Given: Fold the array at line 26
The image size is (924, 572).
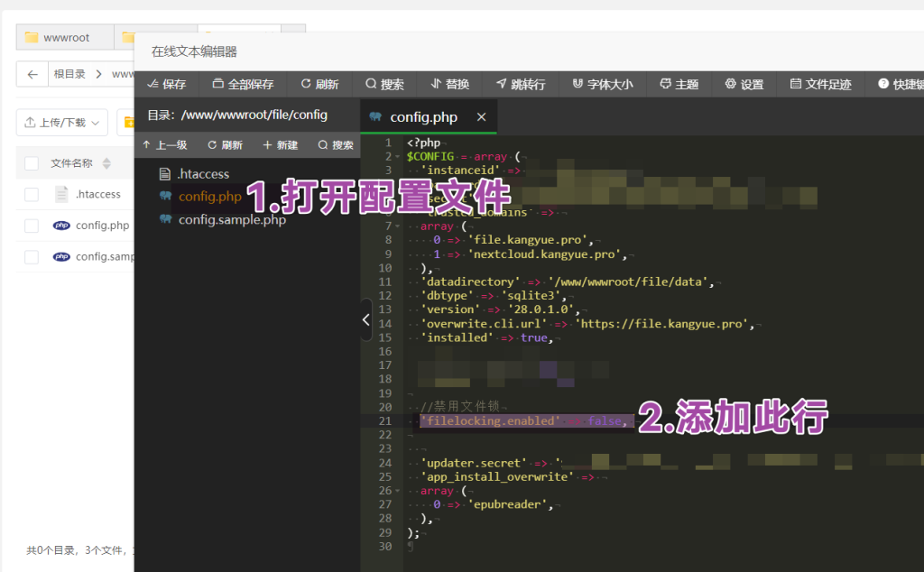Looking at the screenshot, I should point(398,491).
